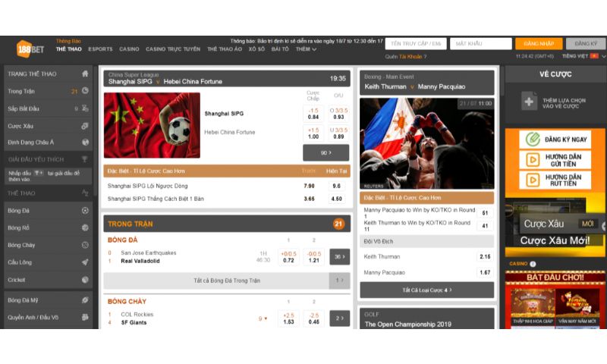Click the home icon beside Trang Thể Thao
Viewport: 607px width, 364px height.
(x=85, y=74)
